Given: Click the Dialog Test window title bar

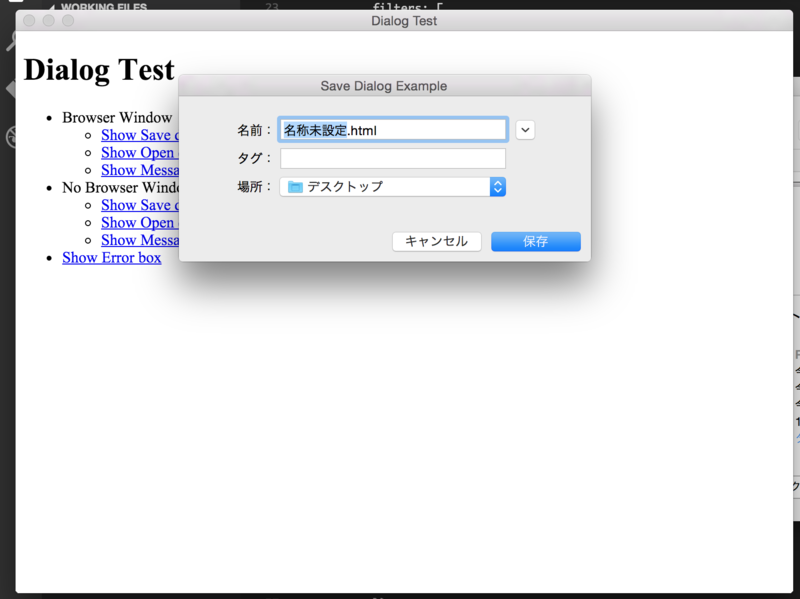Looking at the screenshot, I should [x=403, y=20].
